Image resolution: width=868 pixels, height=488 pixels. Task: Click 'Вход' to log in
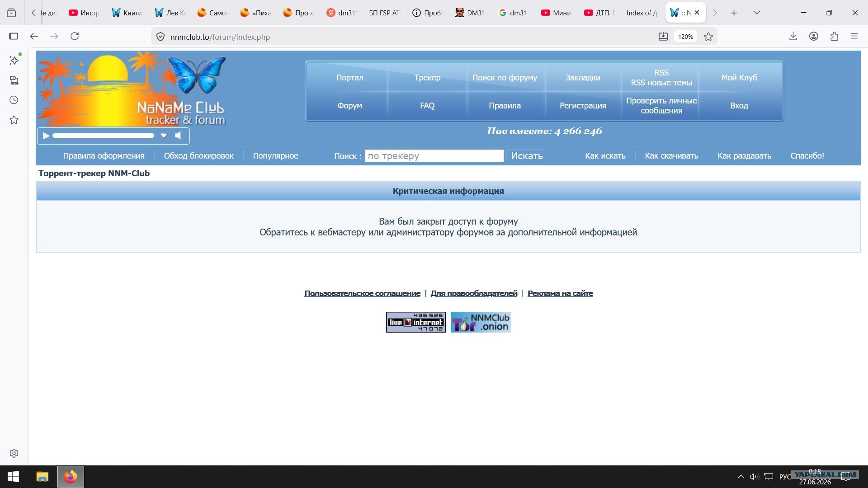[x=739, y=106]
